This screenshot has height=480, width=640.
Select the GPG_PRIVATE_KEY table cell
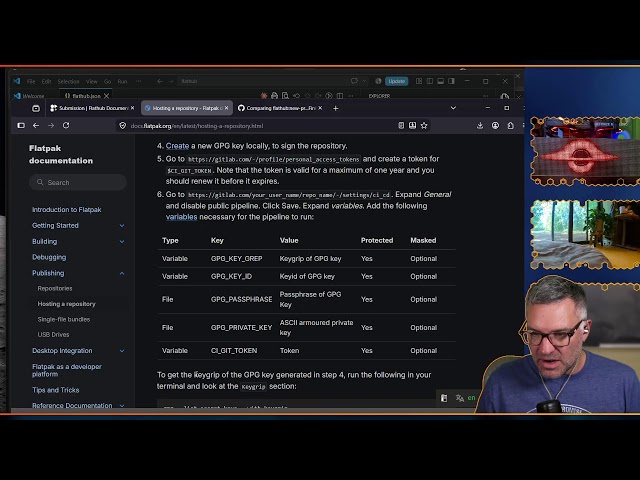[241, 327]
